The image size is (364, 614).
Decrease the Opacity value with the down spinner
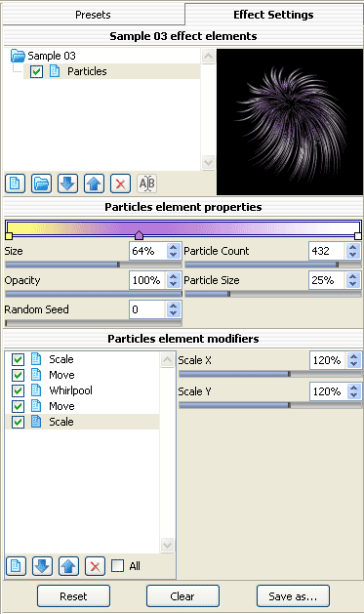tap(173, 284)
